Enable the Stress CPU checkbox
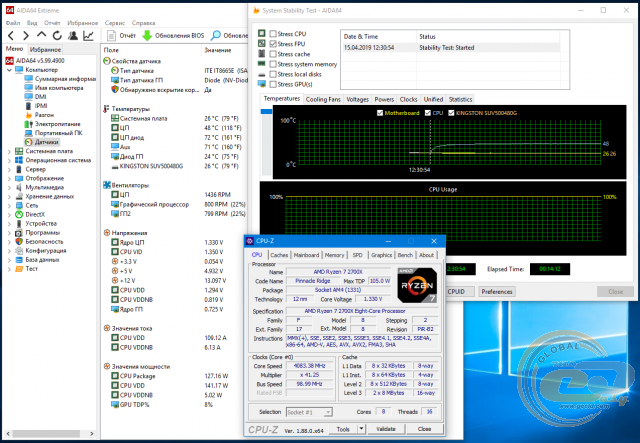640x443 pixels. (273, 34)
